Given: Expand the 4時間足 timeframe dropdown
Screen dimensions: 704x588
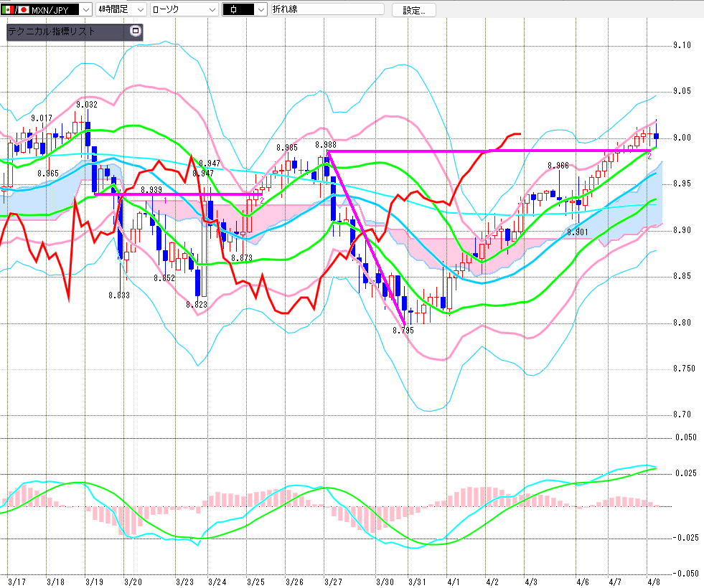Looking at the screenshot, I should point(139,9).
